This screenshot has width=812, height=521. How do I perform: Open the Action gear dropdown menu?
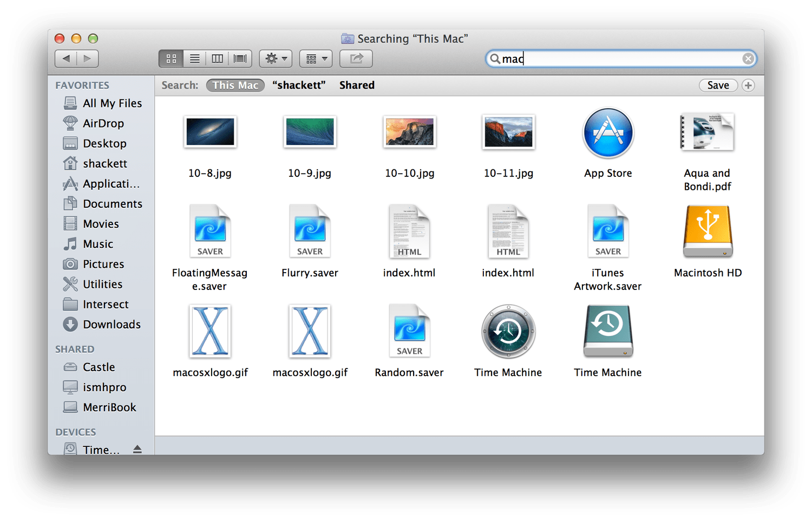276,58
